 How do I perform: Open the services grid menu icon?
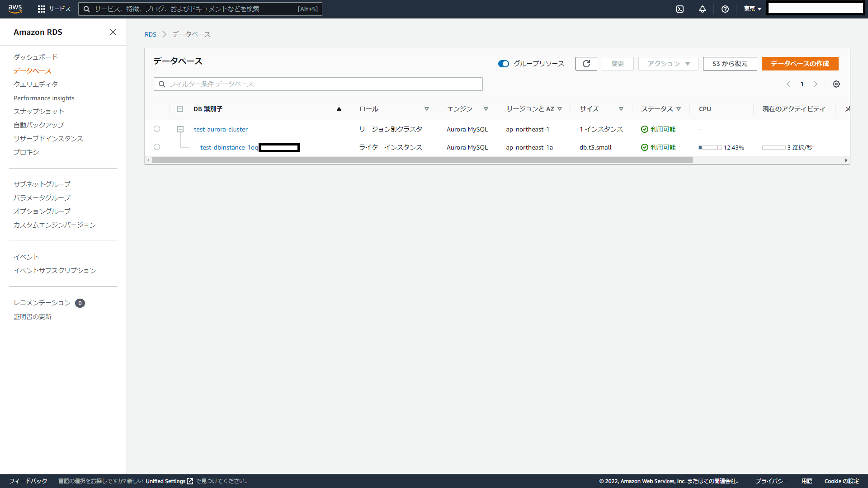(x=42, y=9)
